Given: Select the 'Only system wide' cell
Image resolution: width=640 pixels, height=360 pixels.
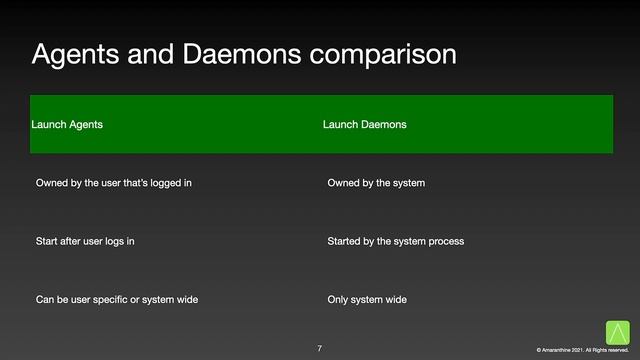Looking at the screenshot, I should (x=367, y=300).
